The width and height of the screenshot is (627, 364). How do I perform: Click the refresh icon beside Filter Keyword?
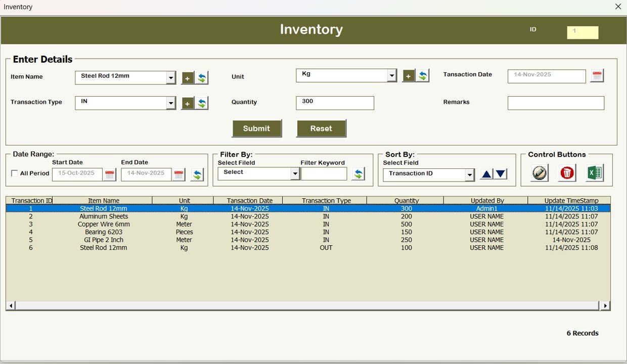click(359, 173)
